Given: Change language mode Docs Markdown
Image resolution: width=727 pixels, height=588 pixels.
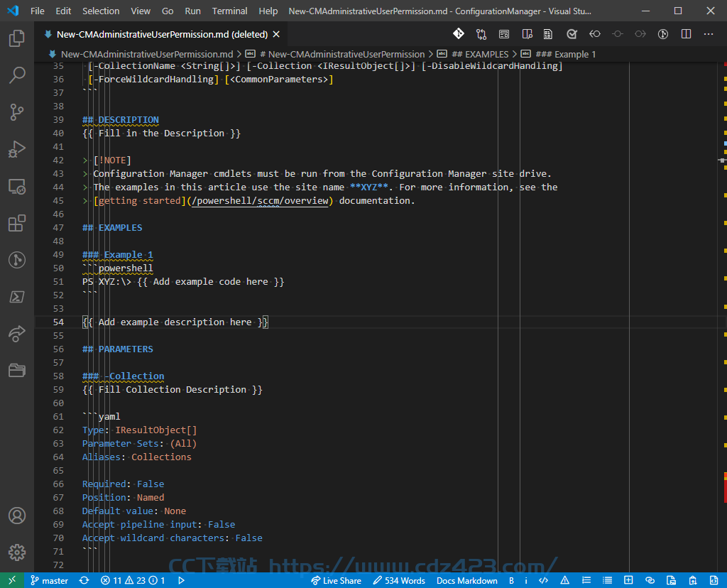Looking at the screenshot, I should [467, 580].
